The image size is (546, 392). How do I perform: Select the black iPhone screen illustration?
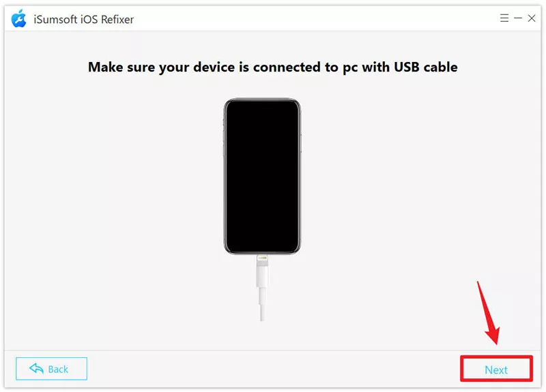tap(262, 177)
